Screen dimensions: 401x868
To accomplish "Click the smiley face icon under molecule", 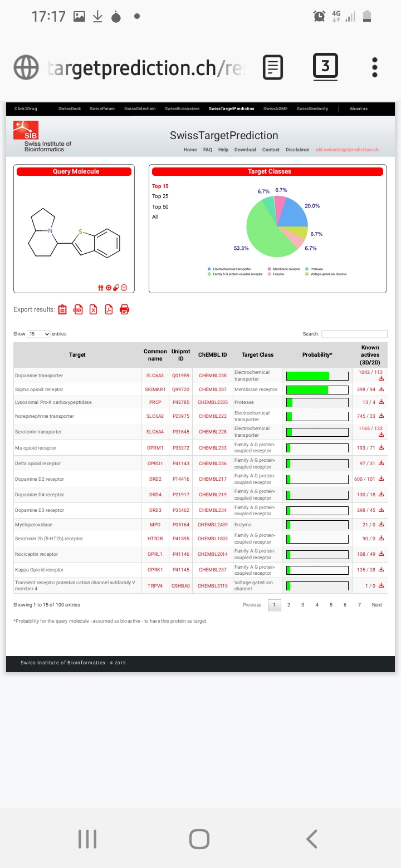I will point(124,288).
